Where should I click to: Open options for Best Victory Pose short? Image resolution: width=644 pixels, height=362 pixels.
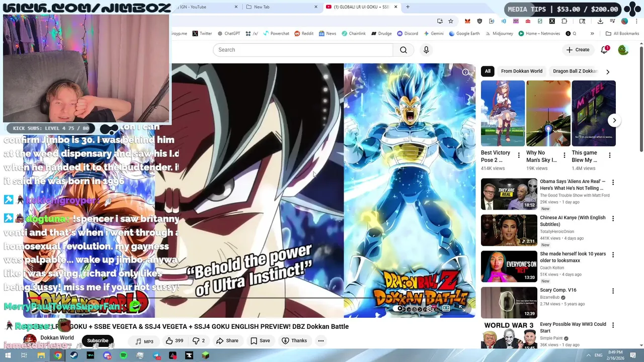point(519,155)
